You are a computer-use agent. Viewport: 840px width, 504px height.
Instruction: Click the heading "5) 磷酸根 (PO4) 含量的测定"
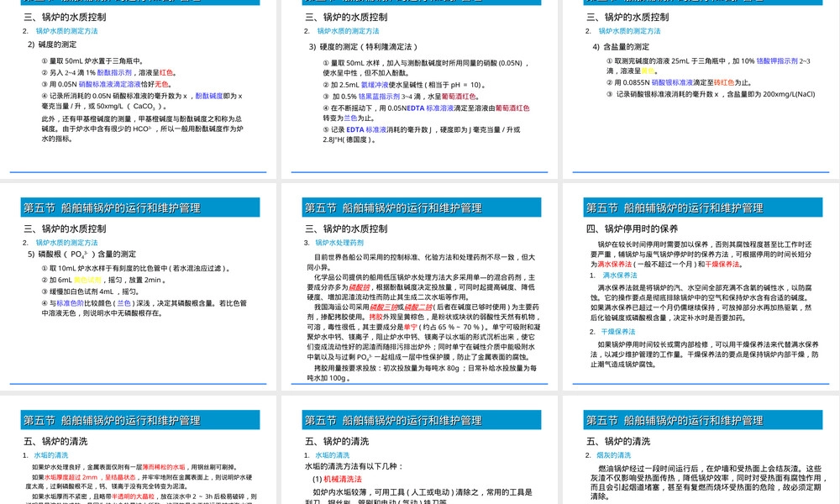pos(81,254)
